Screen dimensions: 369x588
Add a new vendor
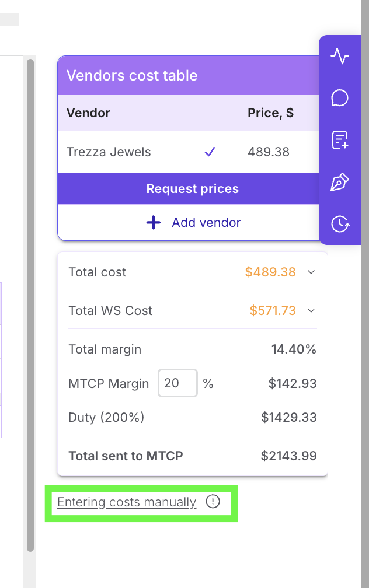(192, 222)
